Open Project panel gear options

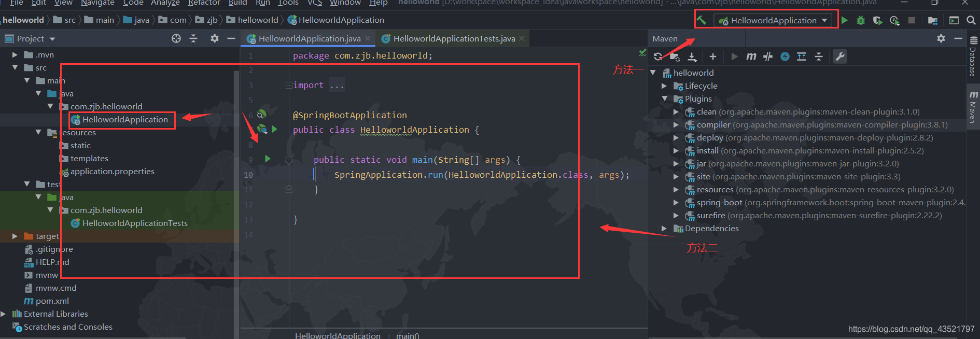[215, 38]
